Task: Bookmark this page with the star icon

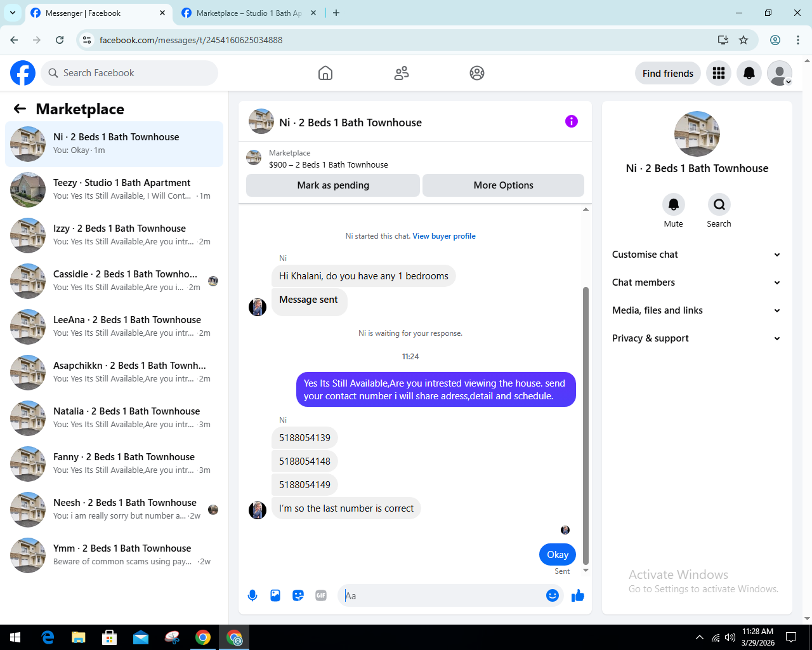Action: click(x=743, y=40)
